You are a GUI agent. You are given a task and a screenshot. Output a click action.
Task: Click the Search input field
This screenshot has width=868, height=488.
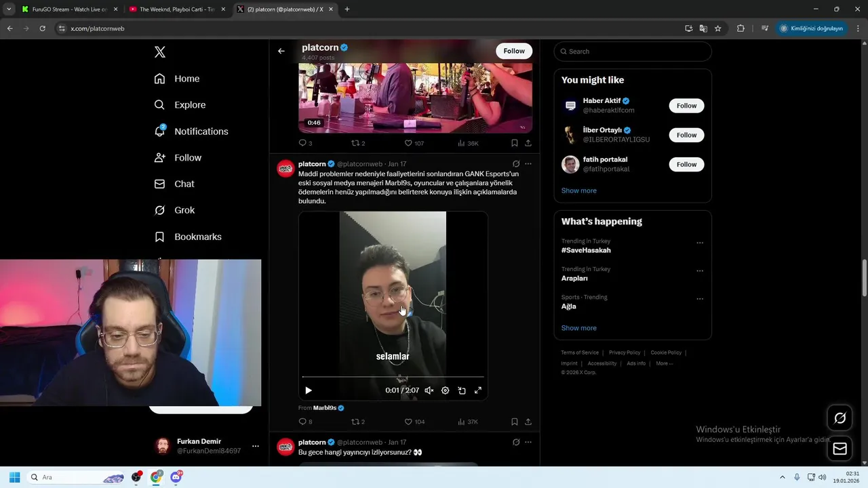(x=633, y=52)
